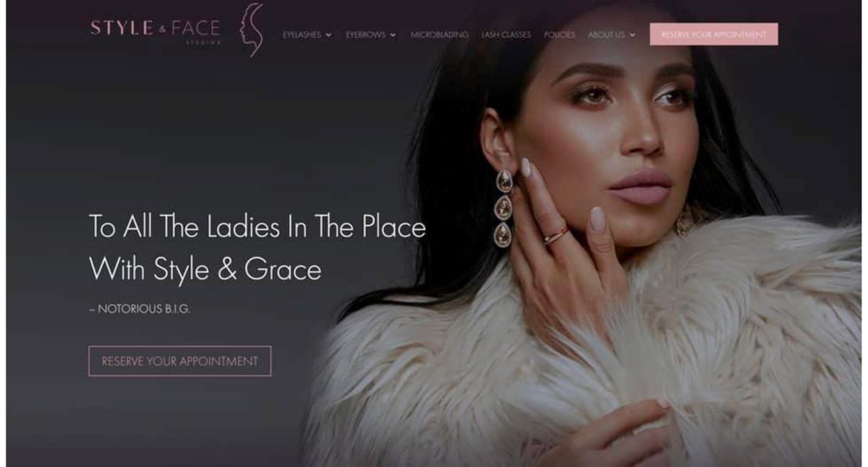
Task: Click pink Reserve Your Appointment header button
Action: click(713, 34)
